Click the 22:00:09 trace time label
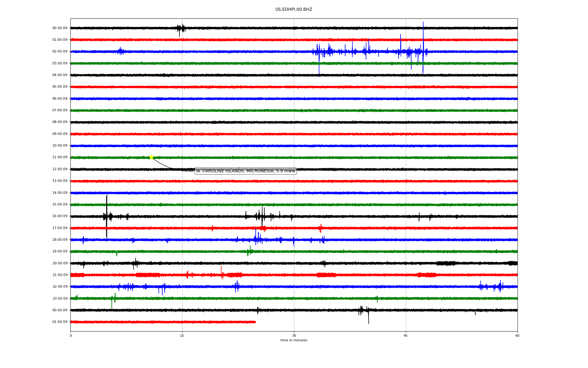Viewport: 588px width, 368px height. tap(60, 287)
